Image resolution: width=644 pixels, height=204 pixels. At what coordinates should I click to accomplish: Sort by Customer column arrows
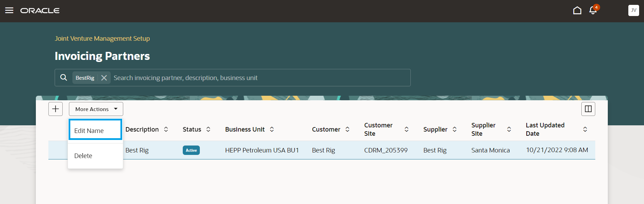point(347,129)
